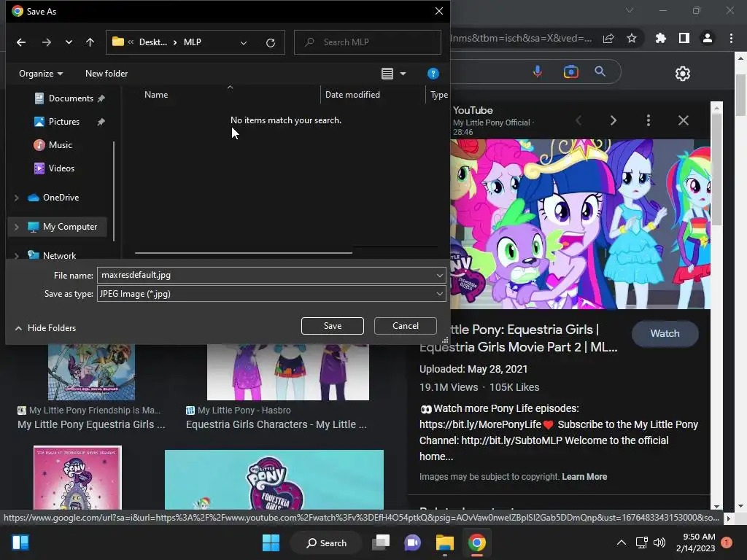Sort by the Name column header
The width and height of the screenshot is (747, 560).
(156, 95)
